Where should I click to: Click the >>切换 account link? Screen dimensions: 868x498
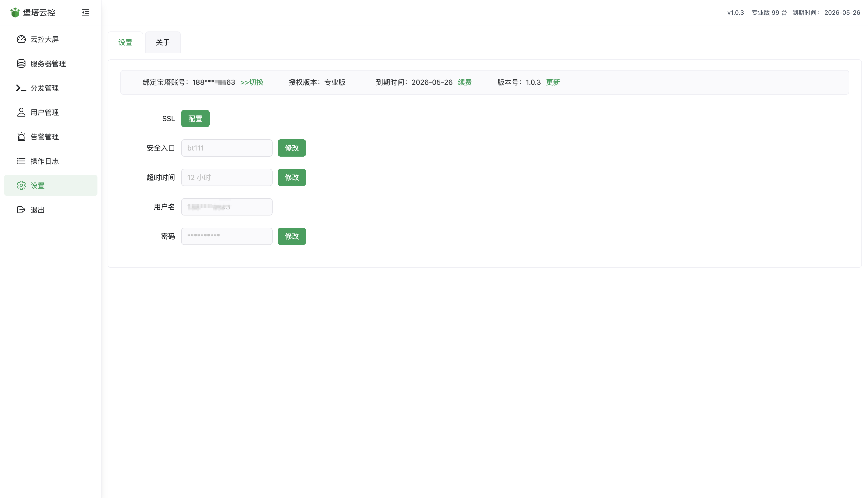pyautogui.click(x=252, y=82)
